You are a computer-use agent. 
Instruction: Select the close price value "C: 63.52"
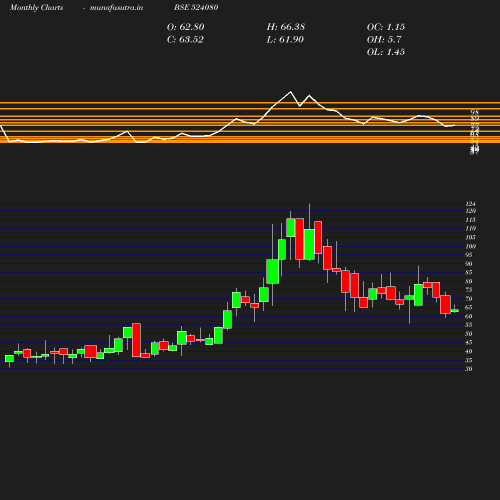[x=185, y=40]
